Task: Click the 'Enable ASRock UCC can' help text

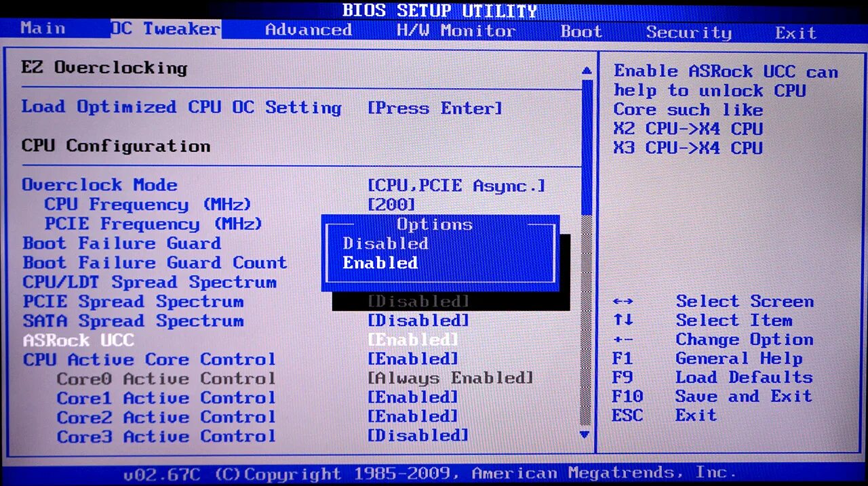Action: (x=726, y=71)
